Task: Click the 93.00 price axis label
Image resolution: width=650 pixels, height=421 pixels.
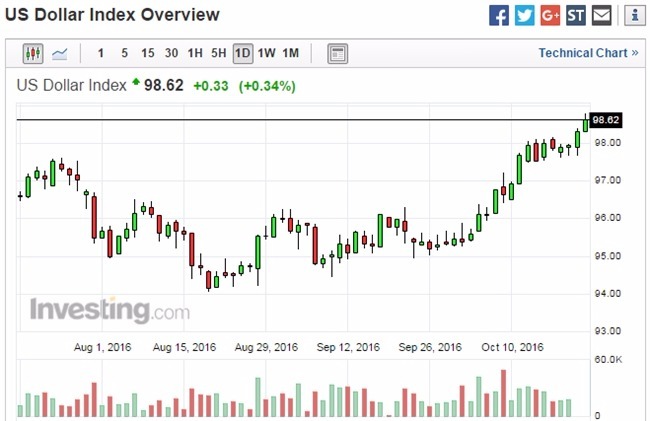Action: click(x=608, y=331)
